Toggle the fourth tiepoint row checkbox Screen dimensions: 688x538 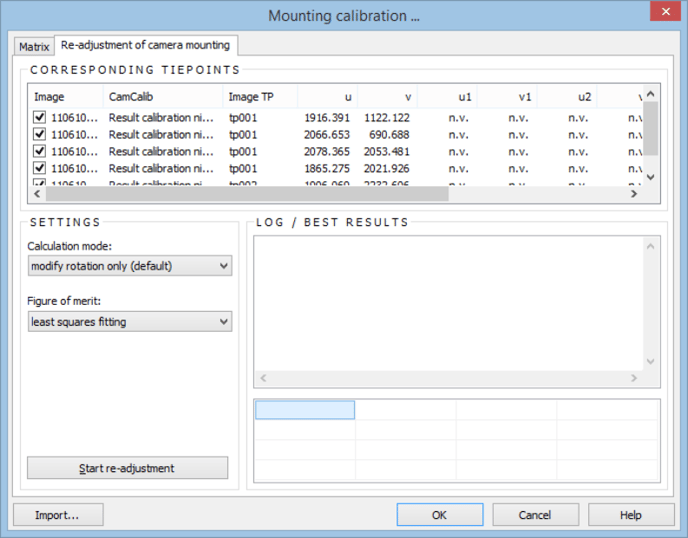40,168
